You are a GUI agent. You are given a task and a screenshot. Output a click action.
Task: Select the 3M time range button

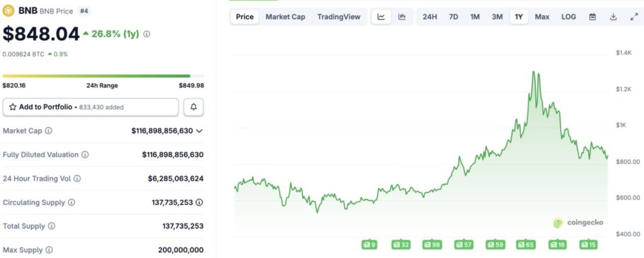point(497,17)
